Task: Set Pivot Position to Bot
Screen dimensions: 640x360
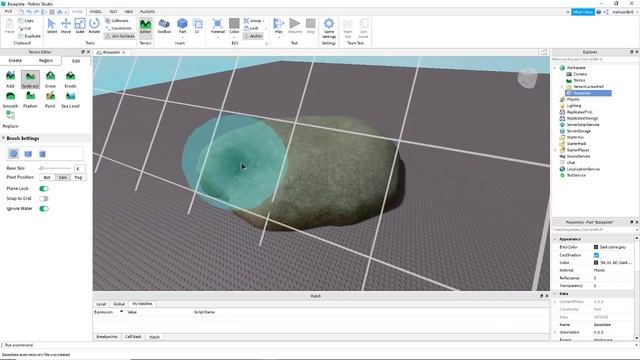Action: point(47,178)
